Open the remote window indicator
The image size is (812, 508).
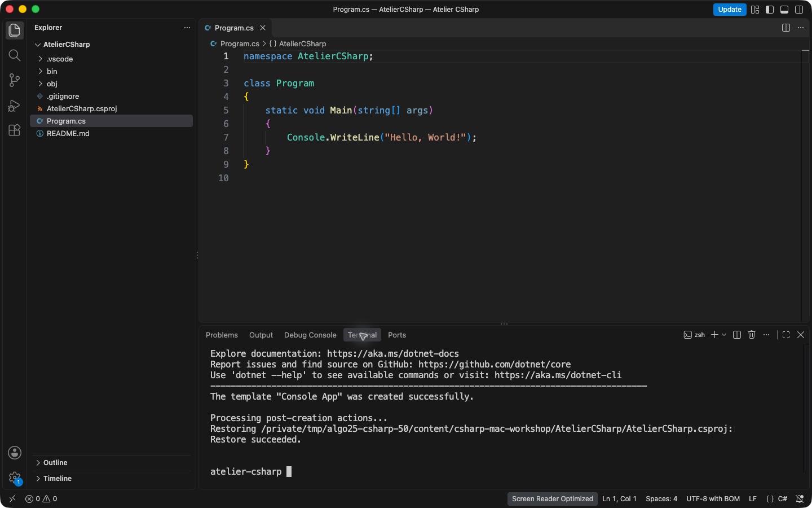pyautogui.click(x=12, y=499)
